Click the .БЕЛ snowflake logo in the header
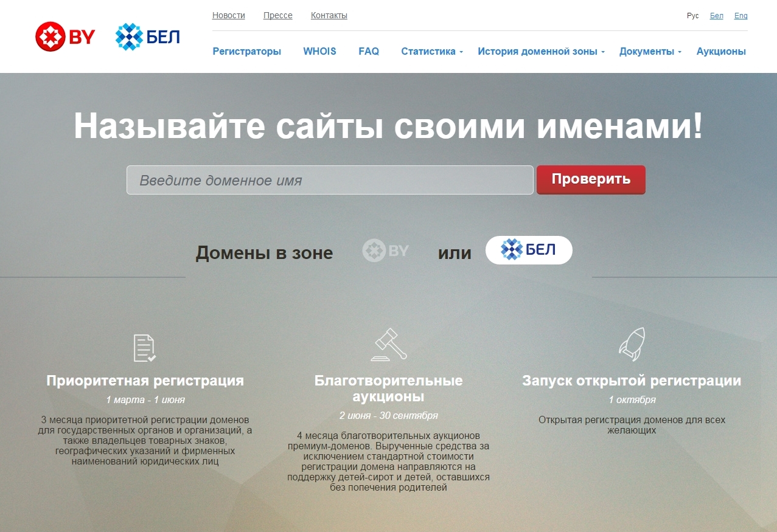 [147, 36]
